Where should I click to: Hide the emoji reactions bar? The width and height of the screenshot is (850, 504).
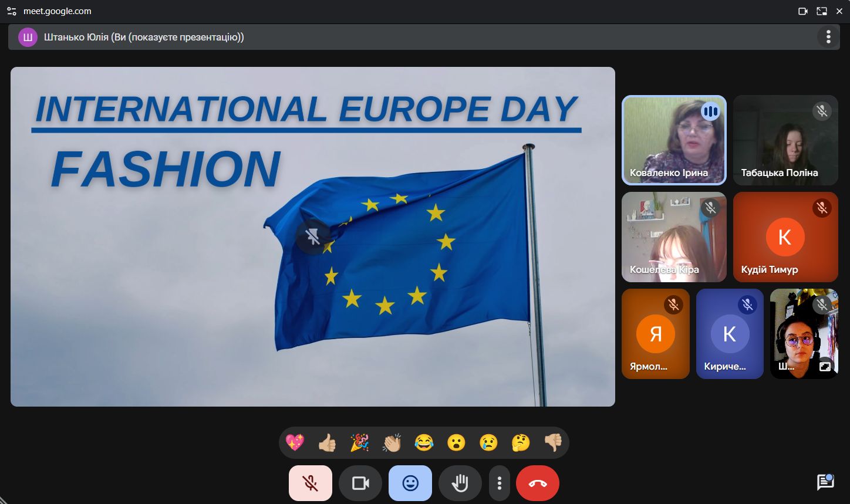[410, 483]
